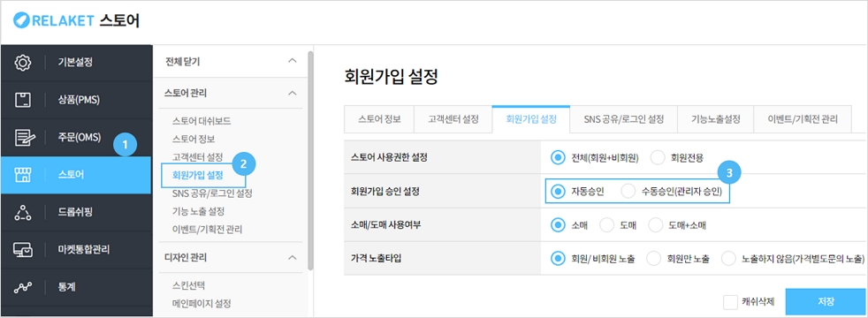Click the 저장 button

(826, 302)
